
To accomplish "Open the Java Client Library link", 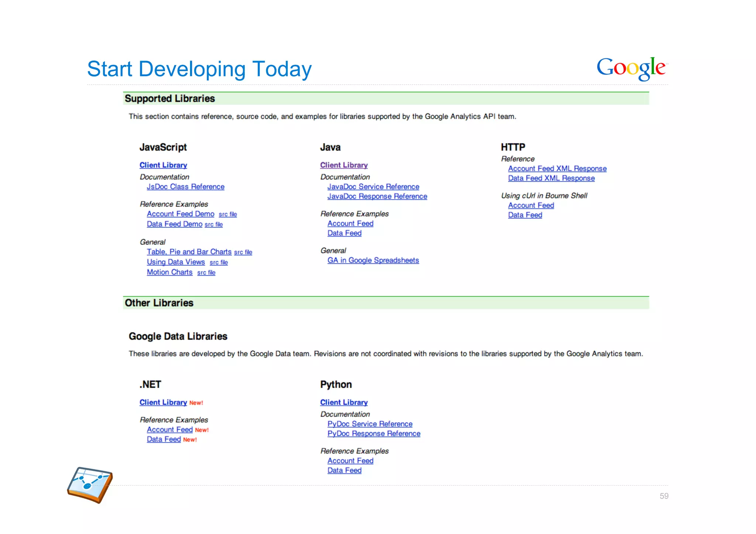I will tap(344, 165).
